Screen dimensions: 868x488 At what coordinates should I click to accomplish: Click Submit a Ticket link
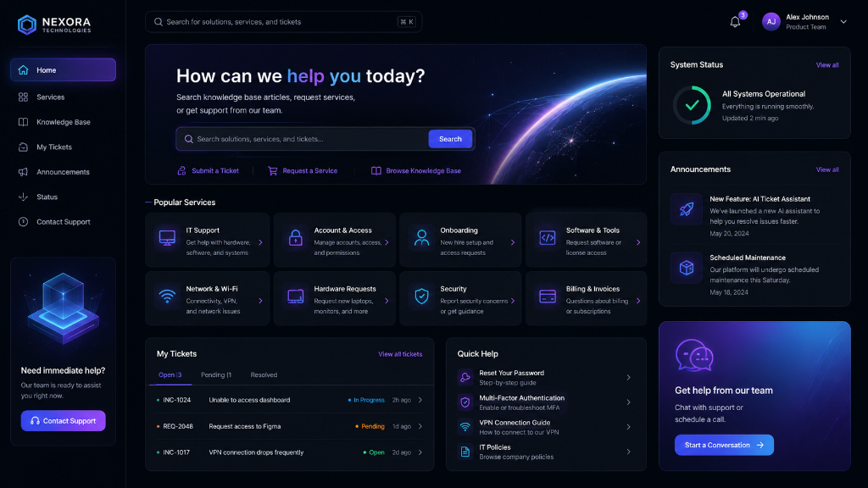point(209,170)
